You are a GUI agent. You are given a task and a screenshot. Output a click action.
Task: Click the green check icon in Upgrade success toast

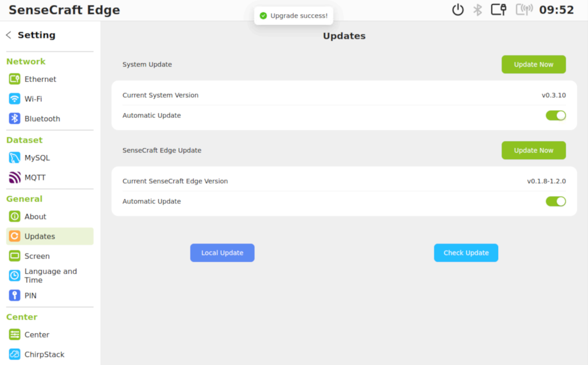pos(263,16)
